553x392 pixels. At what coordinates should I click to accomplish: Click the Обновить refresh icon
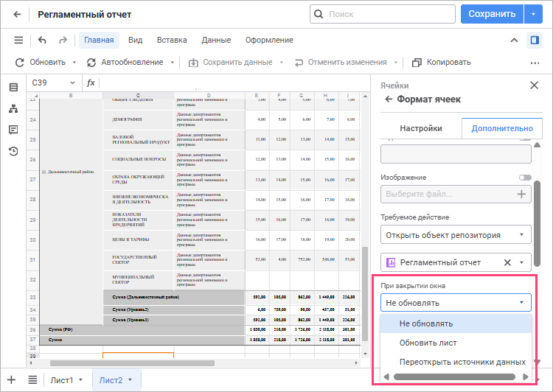20,63
